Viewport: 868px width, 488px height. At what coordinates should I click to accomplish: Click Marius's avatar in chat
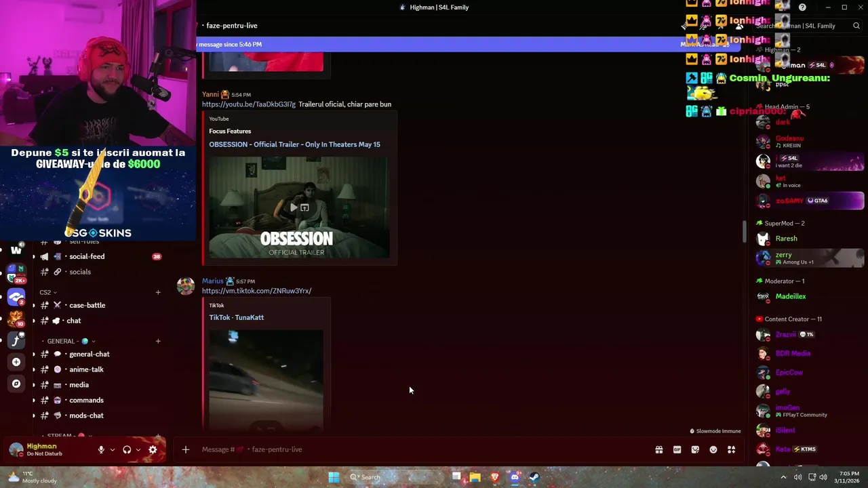click(x=186, y=286)
